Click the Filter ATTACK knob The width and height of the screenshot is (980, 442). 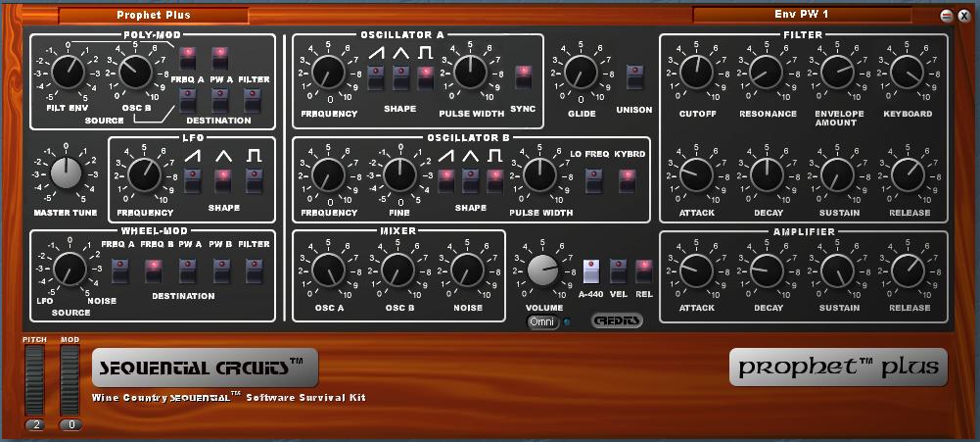point(696,174)
